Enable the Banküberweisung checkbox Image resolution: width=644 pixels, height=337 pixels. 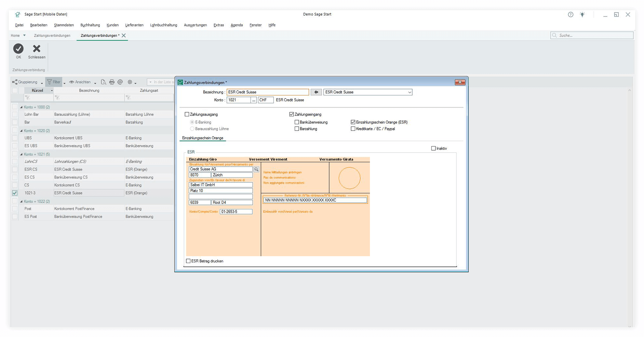297,122
